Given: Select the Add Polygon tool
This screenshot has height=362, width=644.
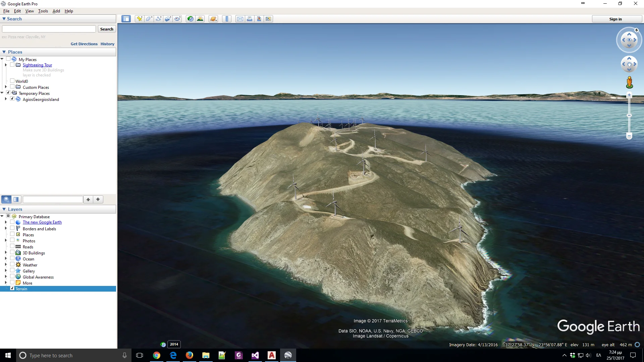Looking at the screenshot, I should pos(149,19).
